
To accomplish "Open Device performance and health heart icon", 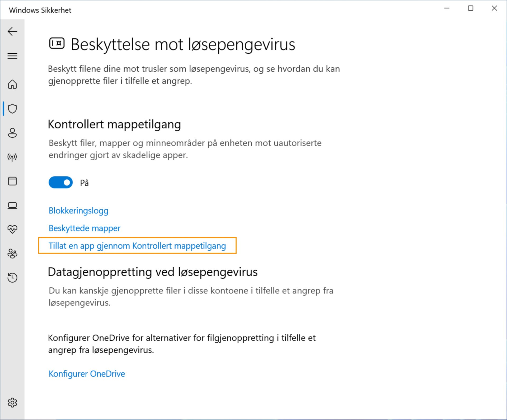I will point(12,229).
